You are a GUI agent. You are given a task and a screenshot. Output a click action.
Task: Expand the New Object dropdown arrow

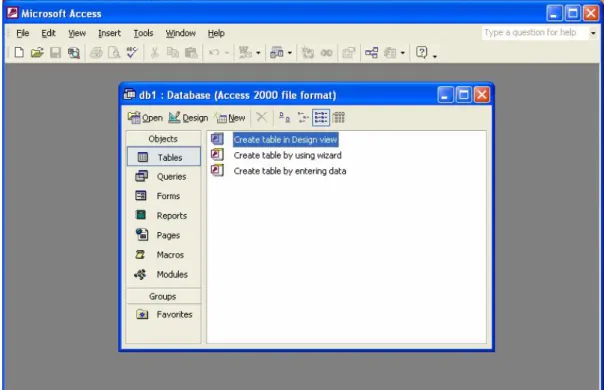pos(403,53)
